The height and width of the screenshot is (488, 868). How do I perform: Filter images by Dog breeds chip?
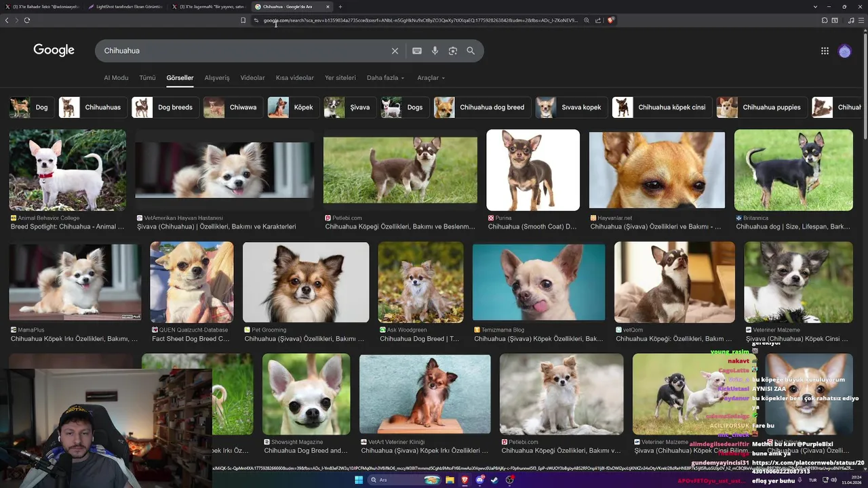pos(164,107)
